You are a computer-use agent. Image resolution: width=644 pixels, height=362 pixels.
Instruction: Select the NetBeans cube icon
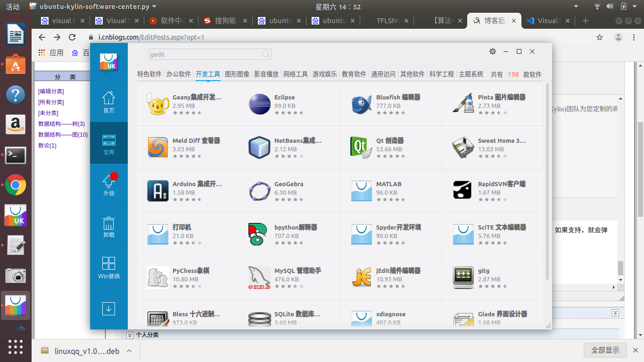coord(259,147)
